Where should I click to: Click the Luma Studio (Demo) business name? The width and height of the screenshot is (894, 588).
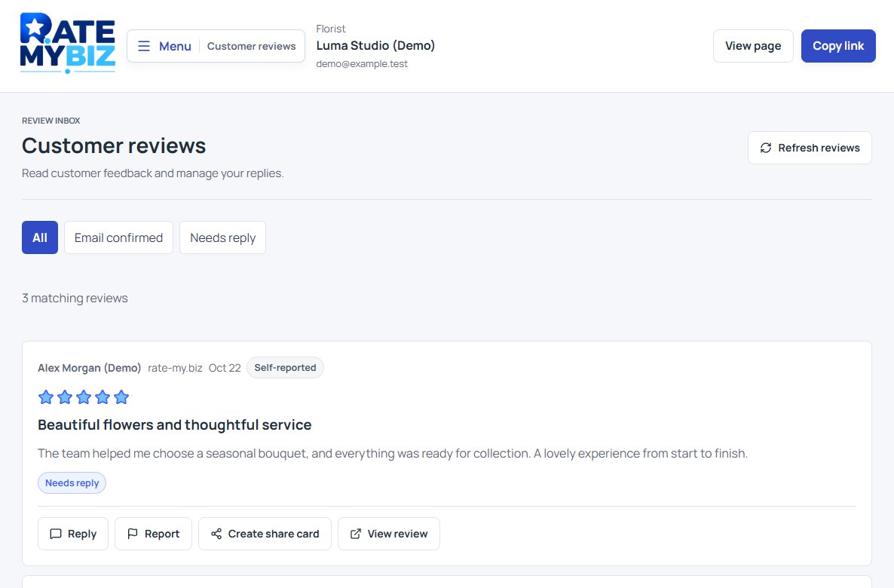[375, 46]
